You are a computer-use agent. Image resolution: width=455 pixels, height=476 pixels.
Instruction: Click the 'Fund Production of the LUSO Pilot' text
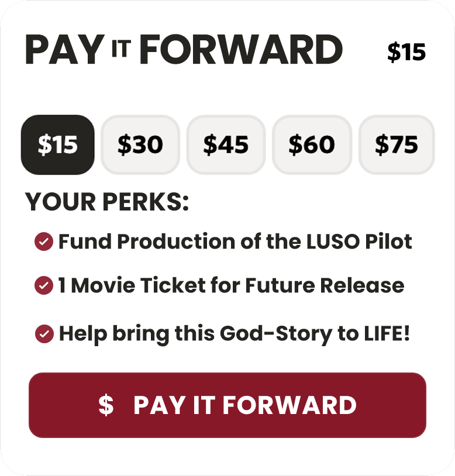pyautogui.click(x=235, y=242)
